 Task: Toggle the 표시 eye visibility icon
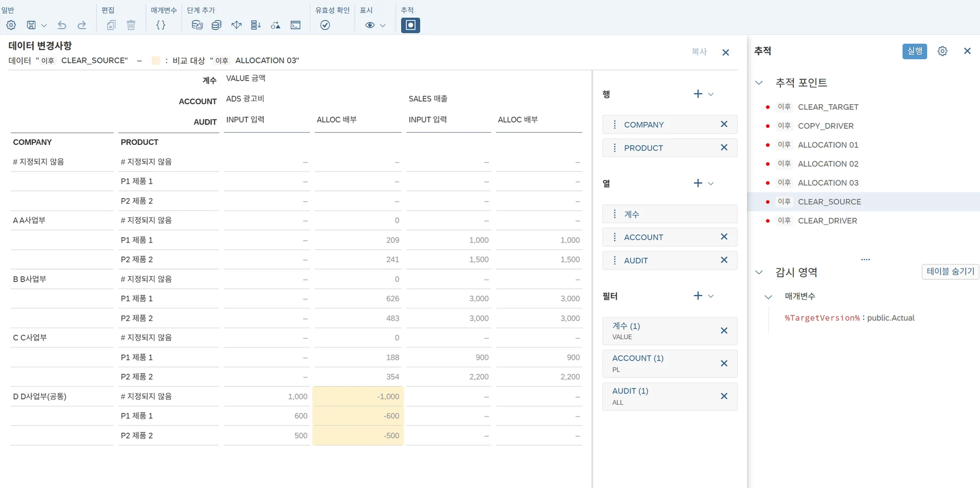coord(370,25)
